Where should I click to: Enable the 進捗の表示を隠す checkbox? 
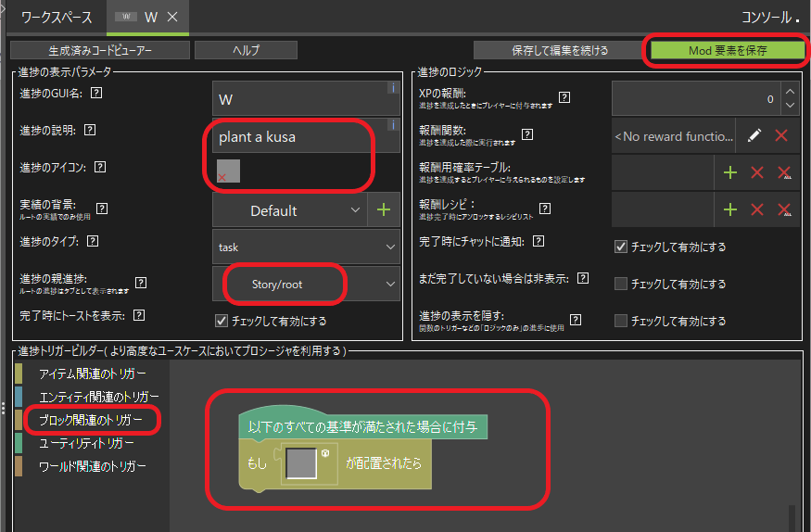[621, 321]
